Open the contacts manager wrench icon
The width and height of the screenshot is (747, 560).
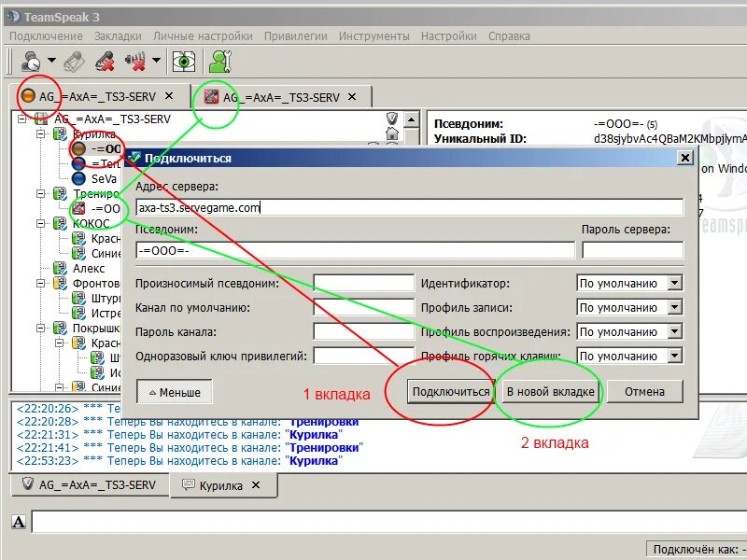click(x=220, y=61)
